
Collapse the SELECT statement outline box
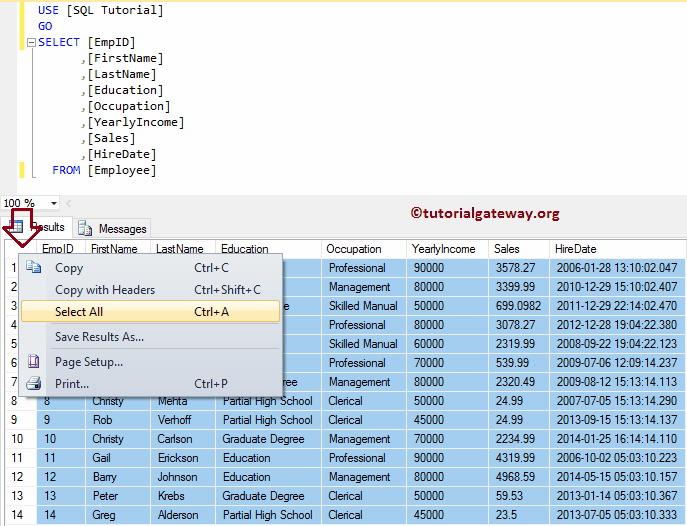pyautogui.click(x=31, y=42)
